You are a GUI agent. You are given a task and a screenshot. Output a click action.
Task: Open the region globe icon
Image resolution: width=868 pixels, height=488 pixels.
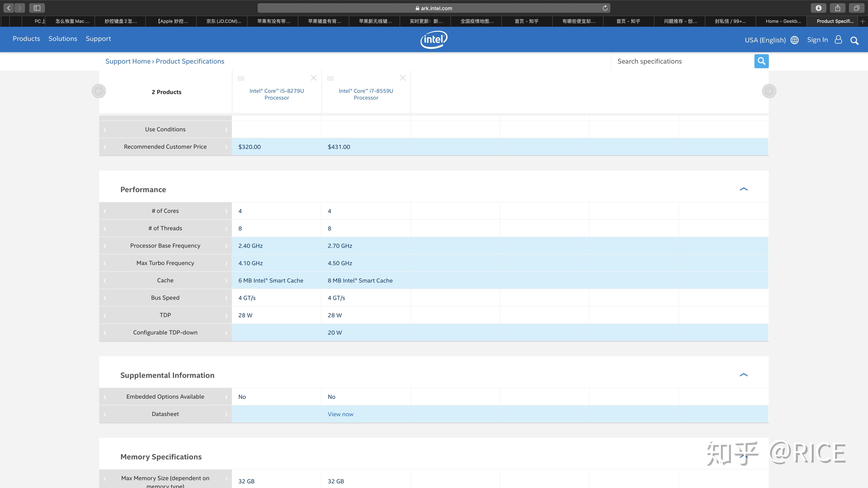794,40
